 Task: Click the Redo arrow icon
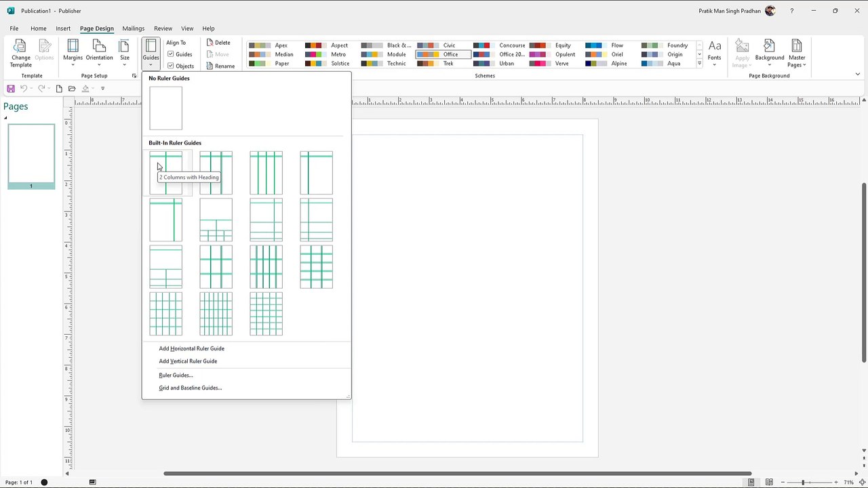tap(41, 89)
